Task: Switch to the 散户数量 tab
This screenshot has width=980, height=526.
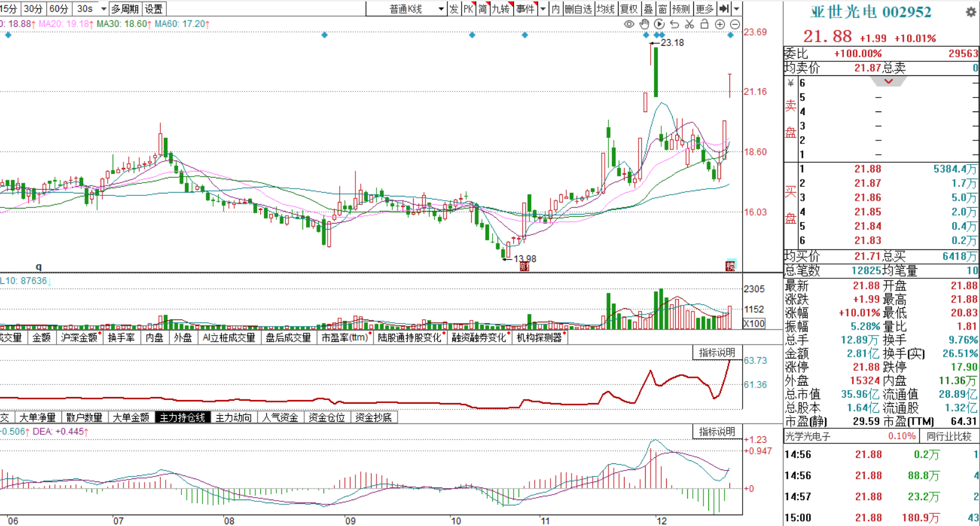Action: (84, 417)
